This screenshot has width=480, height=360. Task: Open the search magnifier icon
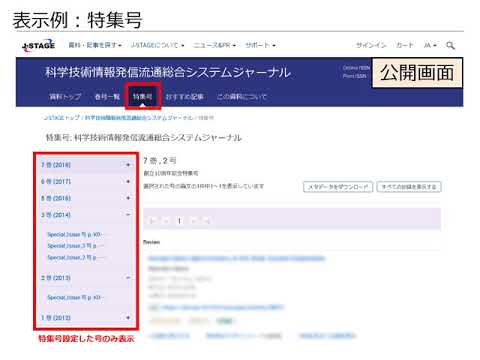pyautogui.click(x=450, y=45)
